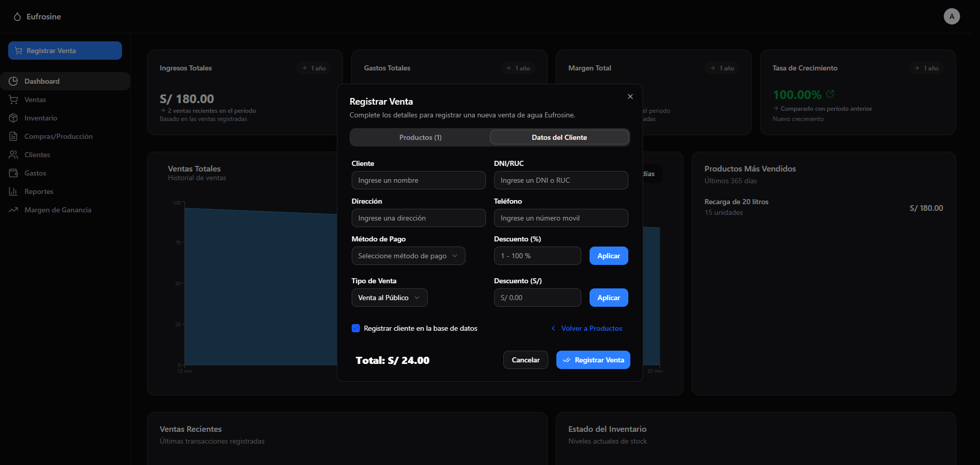Image resolution: width=980 pixels, height=465 pixels.
Task: Click the Clientes people icon
Action: [13, 155]
